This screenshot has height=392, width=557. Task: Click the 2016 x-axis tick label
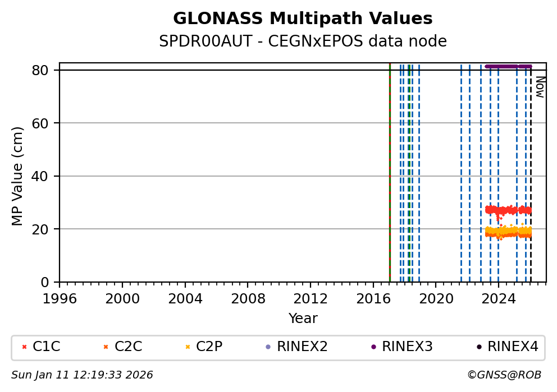(373, 299)
